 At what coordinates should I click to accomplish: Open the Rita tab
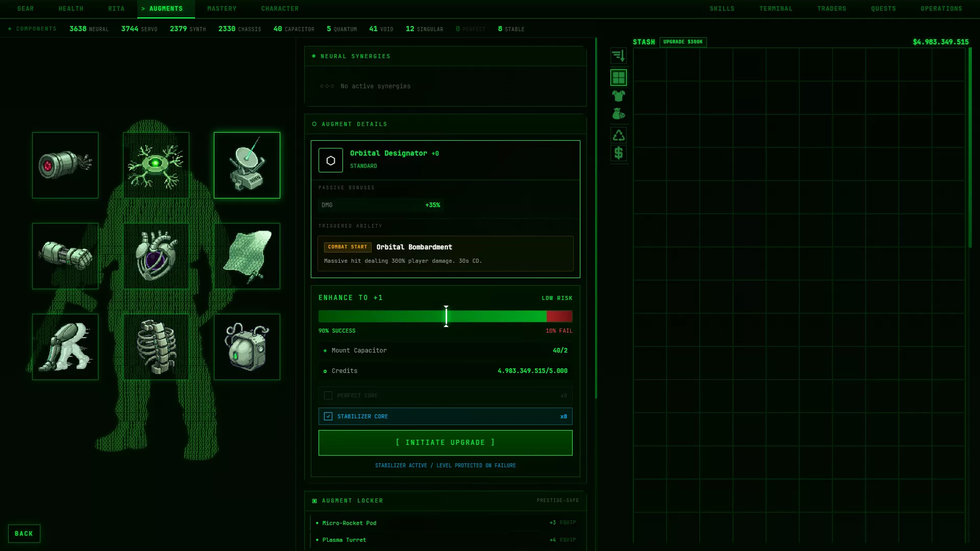(116, 9)
